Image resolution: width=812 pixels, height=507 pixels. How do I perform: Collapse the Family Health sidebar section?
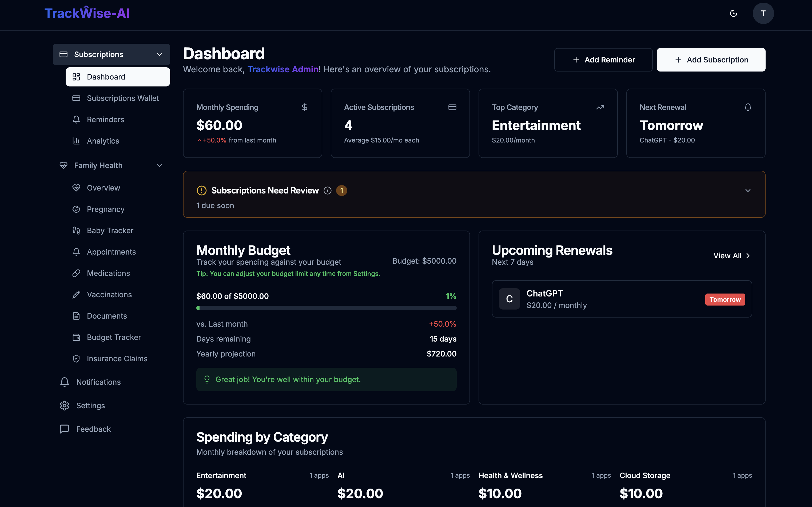(160, 165)
